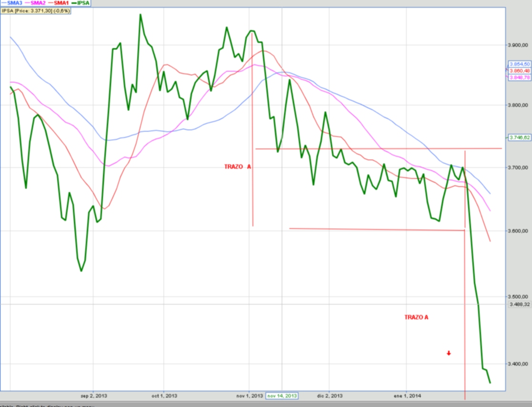Image resolution: width=532 pixels, height=407 pixels.
Task: Click the 3.488,32 crosshair price tag
Action: (520, 305)
